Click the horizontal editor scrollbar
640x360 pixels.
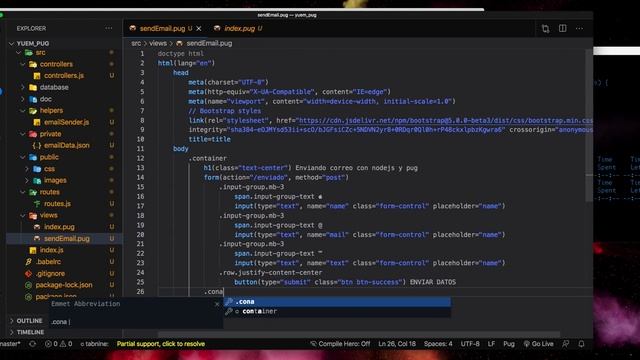click(359, 335)
